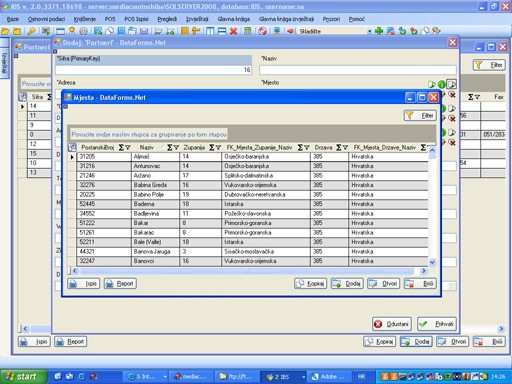Click the Šifra (PrimaryKey) field showing 16

(x=153, y=70)
